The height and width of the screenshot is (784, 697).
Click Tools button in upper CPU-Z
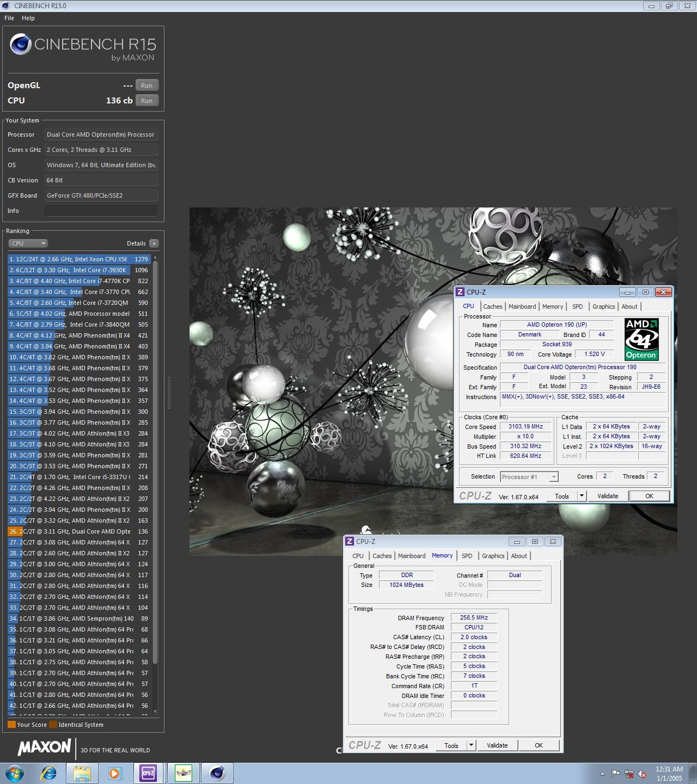click(x=561, y=496)
